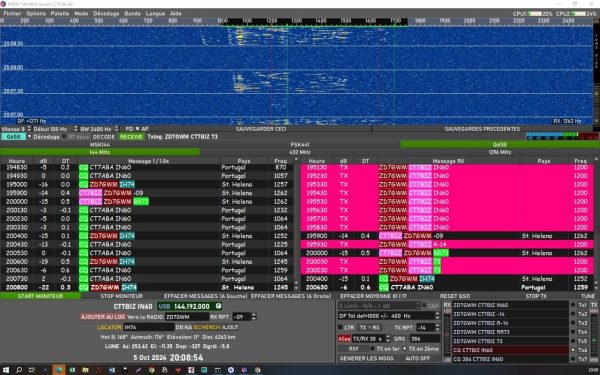Click the green icon beside frequency 144.192.000
Viewport: 600px width, 375px height.
pos(218,306)
